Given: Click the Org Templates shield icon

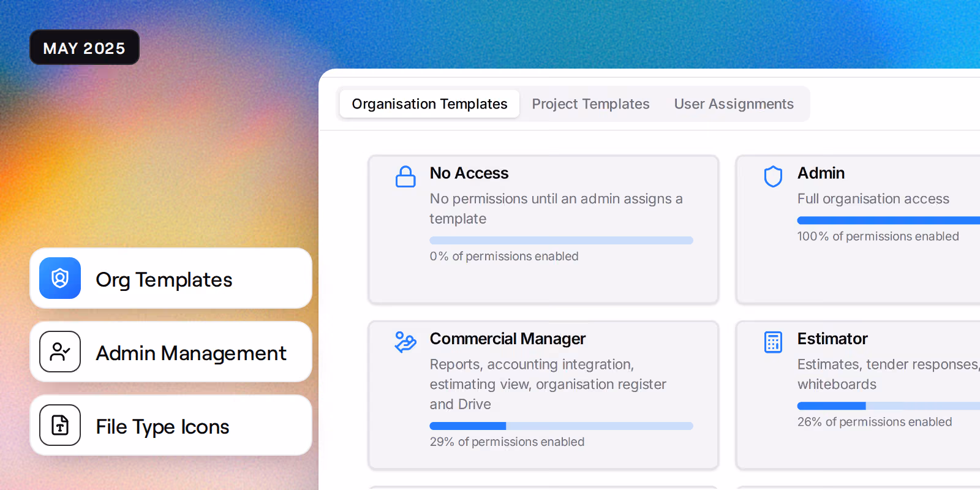Looking at the screenshot, I should click(60, 278).
